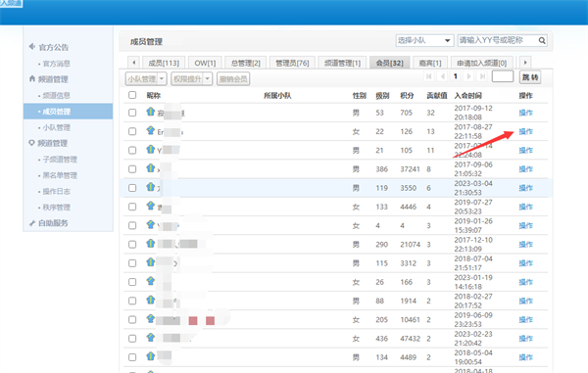The width and height of the screenshot is (588, 373).
Task: Open the 选择小队 dropdown
Action: pyautogui.click(x=424, y=40)
